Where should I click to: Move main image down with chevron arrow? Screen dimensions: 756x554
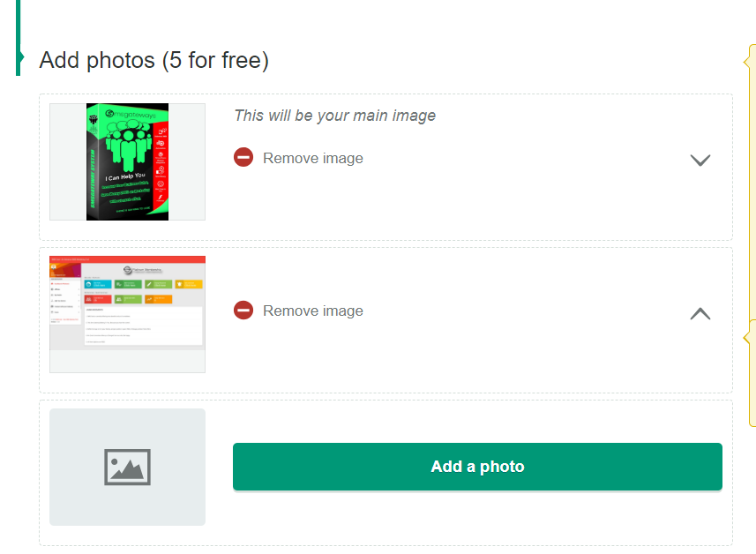(x=700, y=160)
